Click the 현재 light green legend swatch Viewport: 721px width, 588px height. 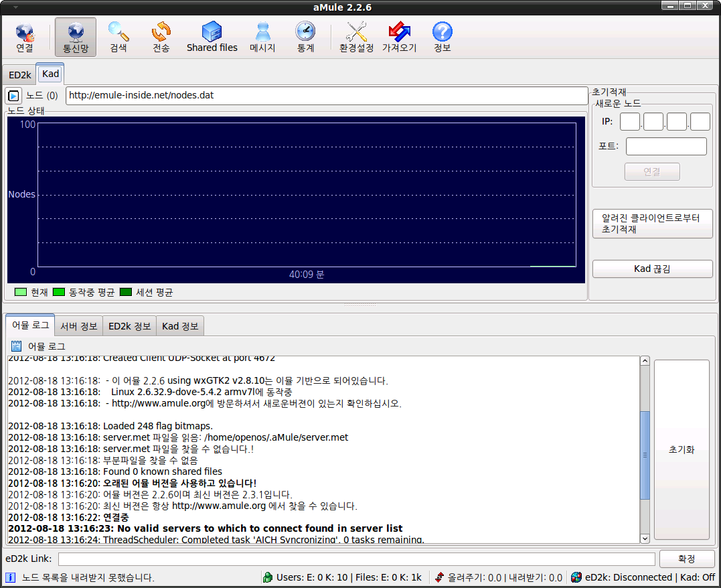[x=21, y=292]
